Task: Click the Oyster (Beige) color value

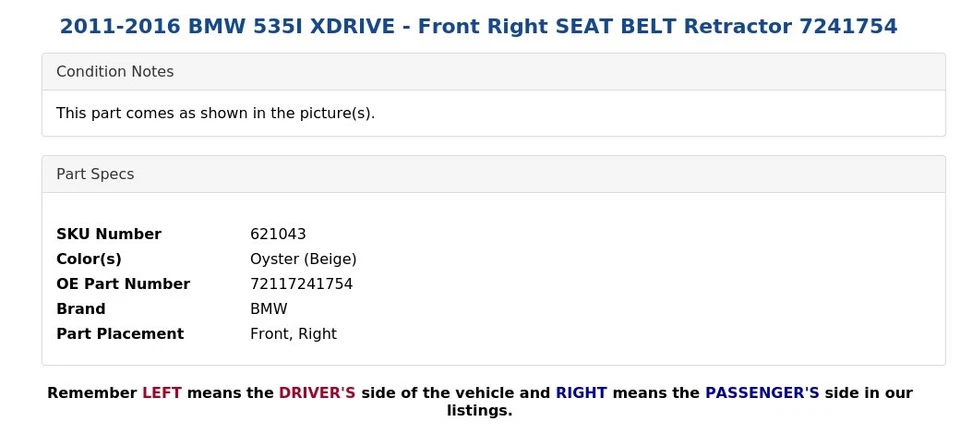Action: [303, 259]
